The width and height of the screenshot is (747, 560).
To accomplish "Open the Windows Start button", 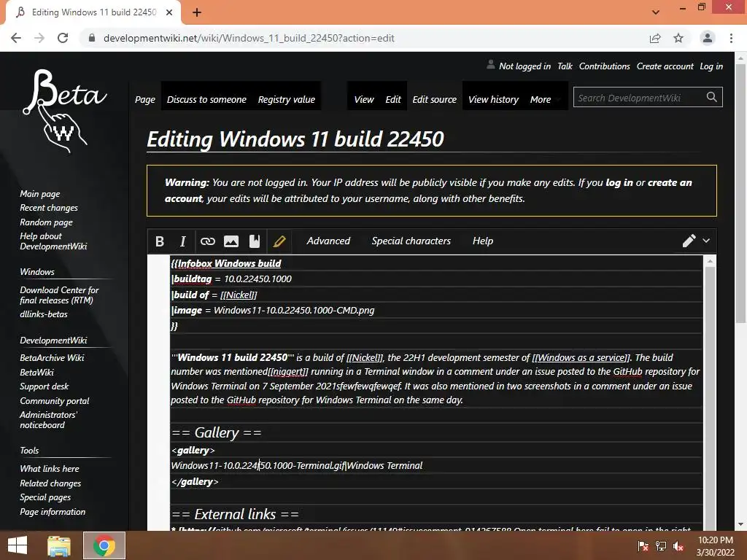I will pyautogui.click(x=18, y=545).
